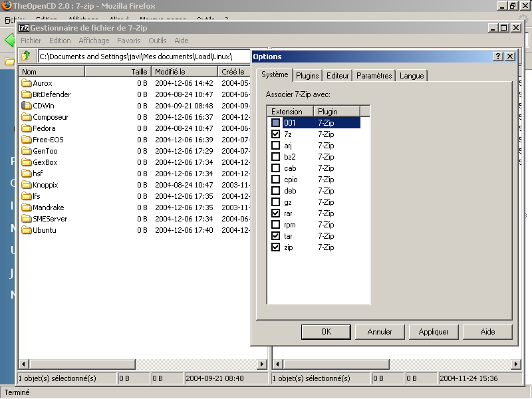The height and width of the screenshot is (399, 532).
Task: Click the Fedora folder icon
Action: (x=26, y=128)
